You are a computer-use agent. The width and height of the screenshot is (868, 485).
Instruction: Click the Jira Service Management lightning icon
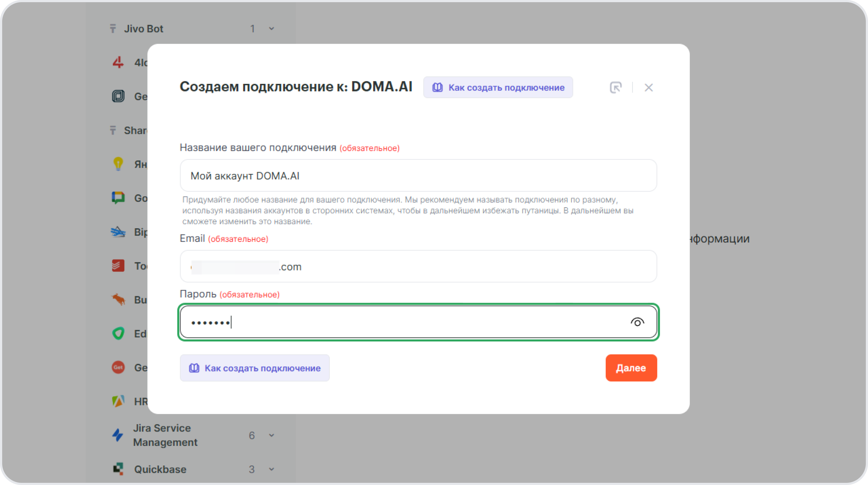[x=118, y=435]
